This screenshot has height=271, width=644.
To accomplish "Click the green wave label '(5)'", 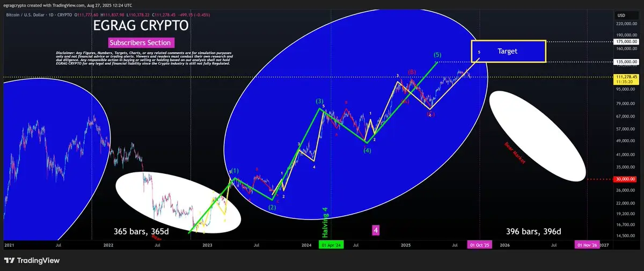I will tap(438, 55).
